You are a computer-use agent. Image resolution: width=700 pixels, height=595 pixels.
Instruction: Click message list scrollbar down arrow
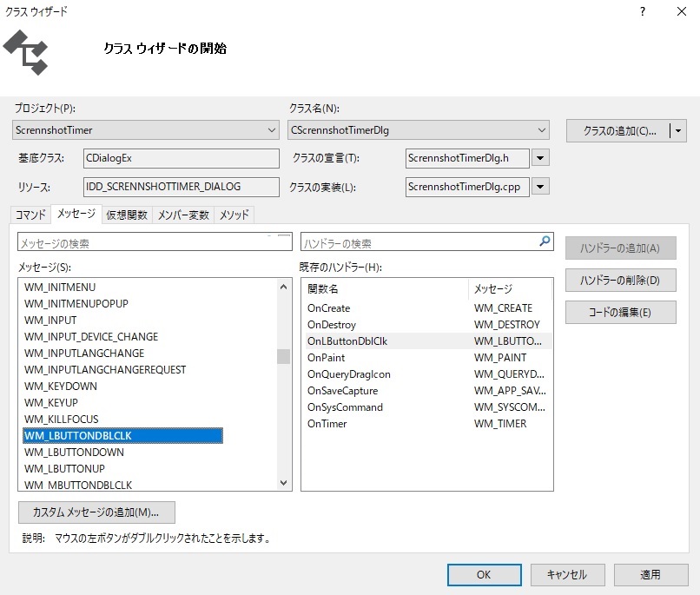pos(283,483)
